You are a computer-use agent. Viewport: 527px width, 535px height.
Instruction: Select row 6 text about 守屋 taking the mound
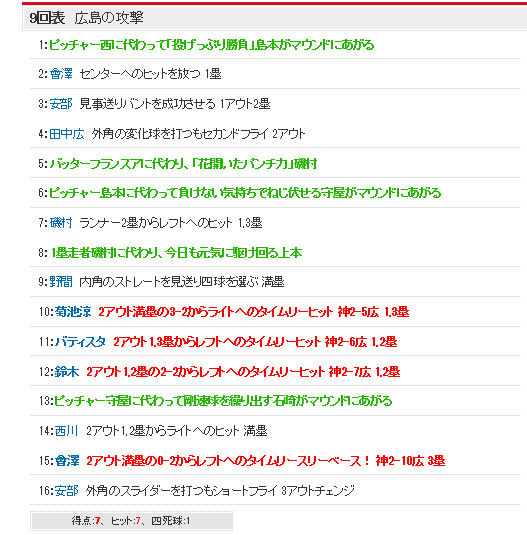pyautogui.click(x=245, y=193)
